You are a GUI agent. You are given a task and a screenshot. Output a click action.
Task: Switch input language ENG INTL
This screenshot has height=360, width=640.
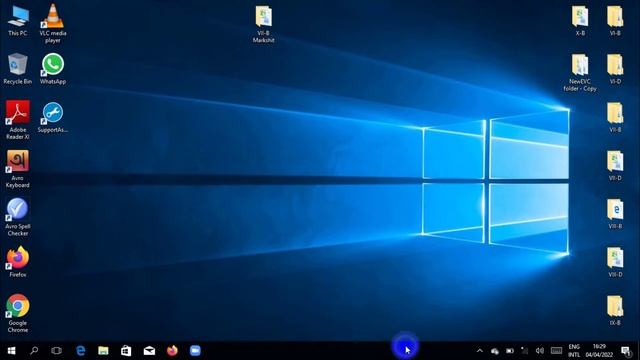pos(574,351)
